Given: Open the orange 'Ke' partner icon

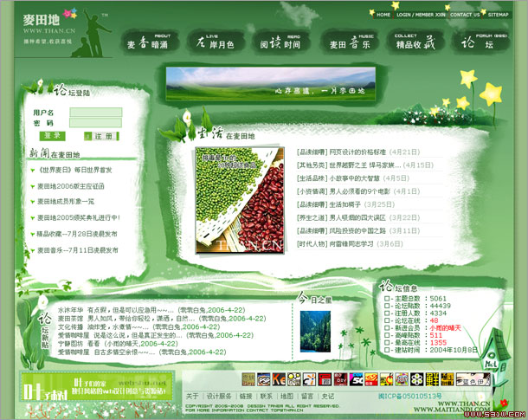Looking at the screenshot, I should pyautogui.click(x=279, y=379).
